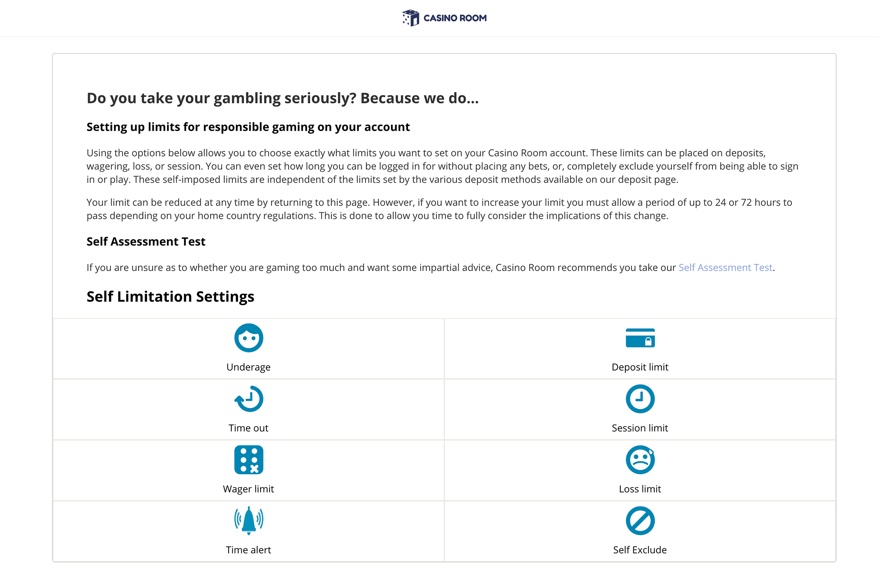Open the Loss limit label
The image size is (879, 588).
pyautogui.click(x=640, y=489)
